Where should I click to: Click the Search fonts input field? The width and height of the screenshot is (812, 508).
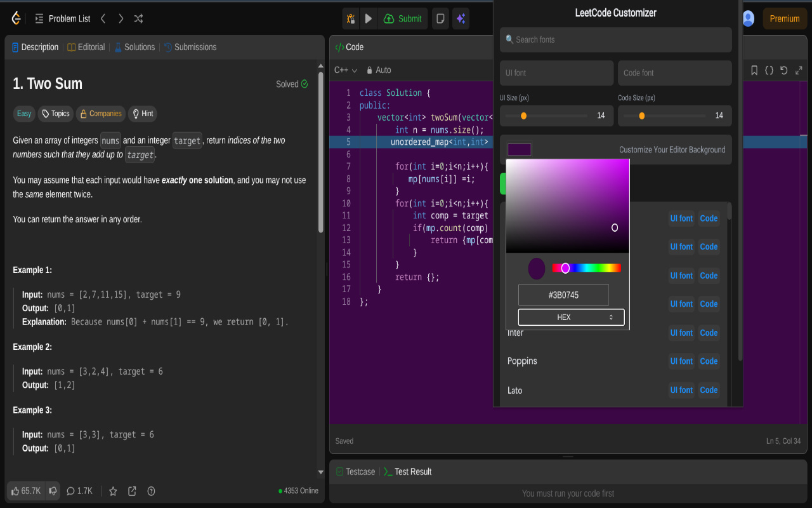click(x=615, y=39)
